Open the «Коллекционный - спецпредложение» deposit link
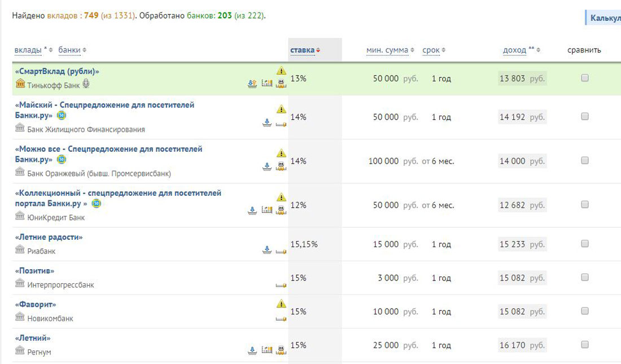 118,198
